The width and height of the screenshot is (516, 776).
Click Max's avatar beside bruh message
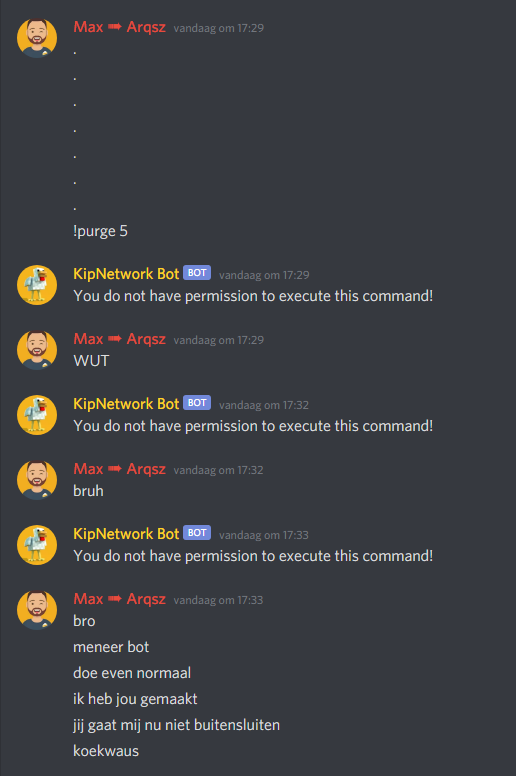(37, 480)
